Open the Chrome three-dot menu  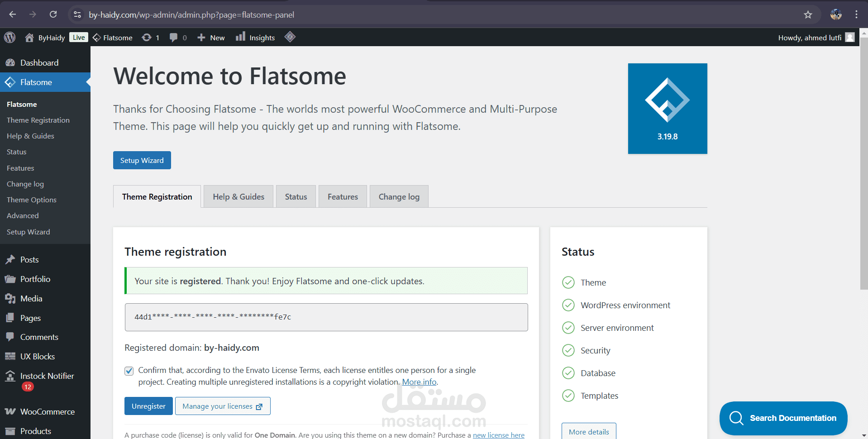856,14
